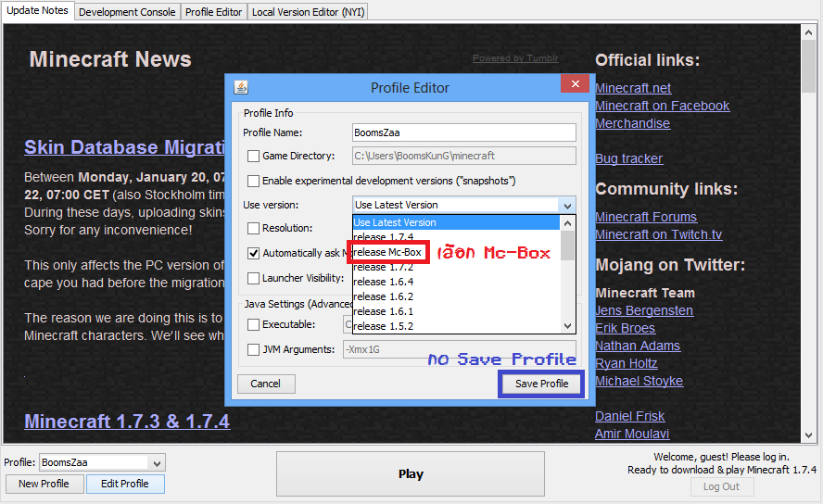This screenshot has width=823, height=504.
Task: Click the news page scrollbar up arrow
Action: 808,32
